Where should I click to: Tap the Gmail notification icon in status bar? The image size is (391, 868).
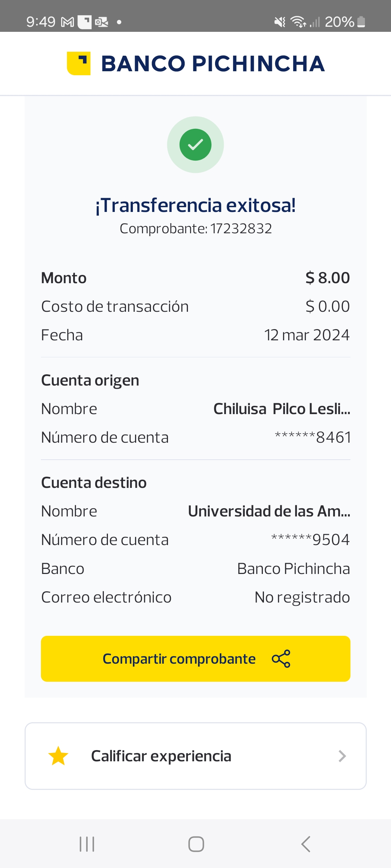(67, 22)
